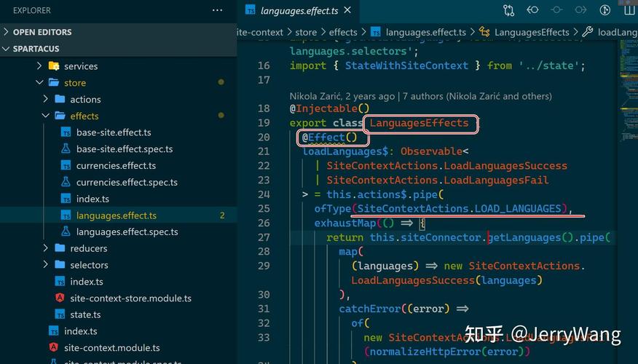Click the wrench icon before loadLang breadcrumb
Screen dimensions: 638x364
588,32
